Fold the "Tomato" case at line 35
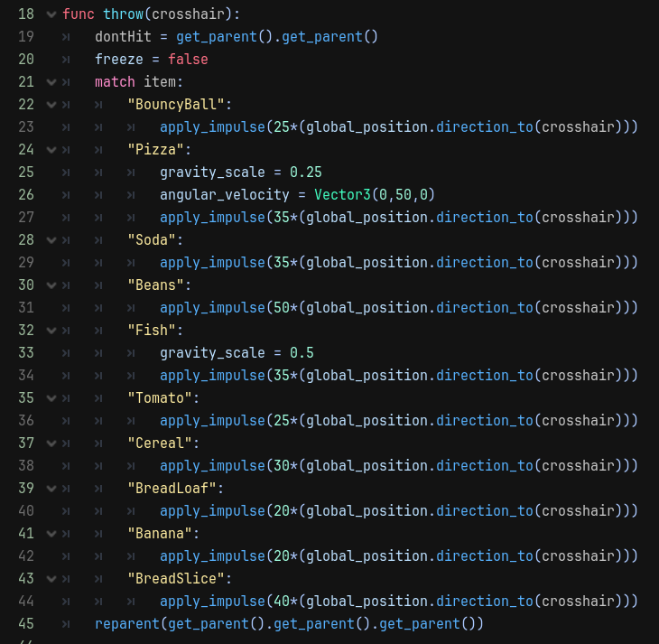This screenshot has width=659, height=644. (x=51, y=398)
